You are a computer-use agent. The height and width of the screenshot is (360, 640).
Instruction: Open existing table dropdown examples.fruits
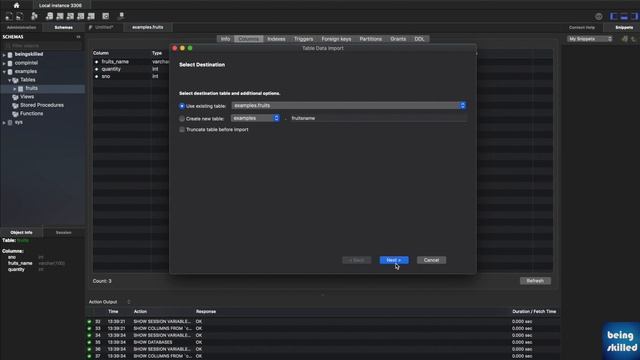click(x=349, y=105)
